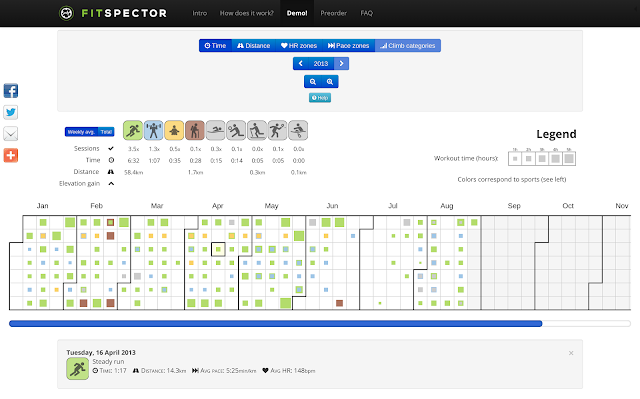640x399 pixels.
Task: Share on Facebook via sidebar icon
Action: click(11, 91)
